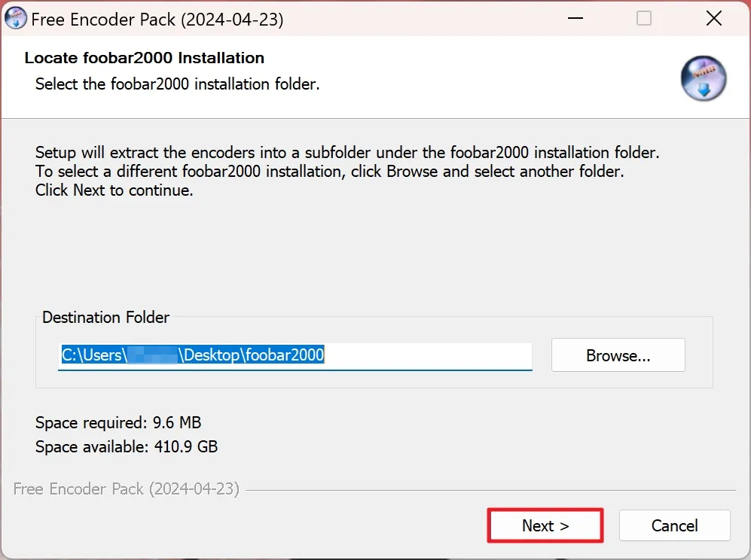Click the Next > button
Screen dimensions: 751x560
click(x=545, y=525)
